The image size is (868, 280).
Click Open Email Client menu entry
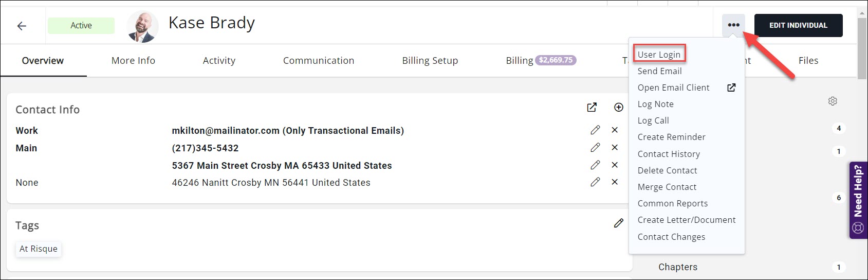click(x=674, y=87)
